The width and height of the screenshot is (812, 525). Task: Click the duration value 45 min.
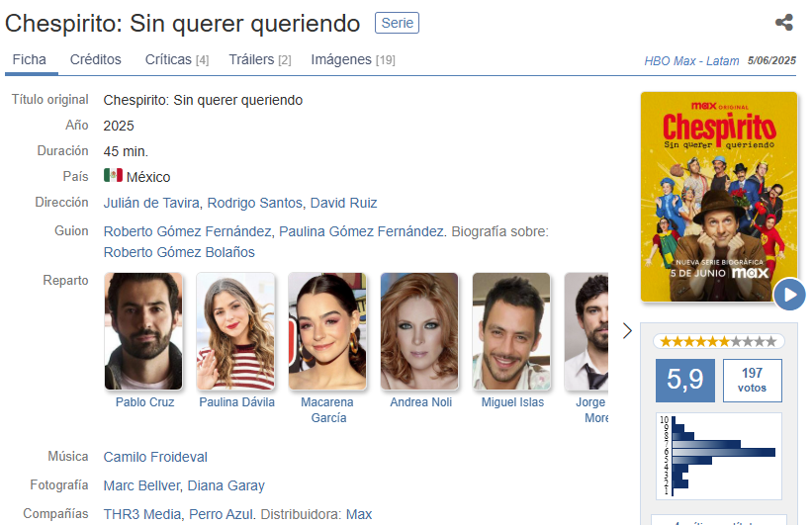point(126,151)
